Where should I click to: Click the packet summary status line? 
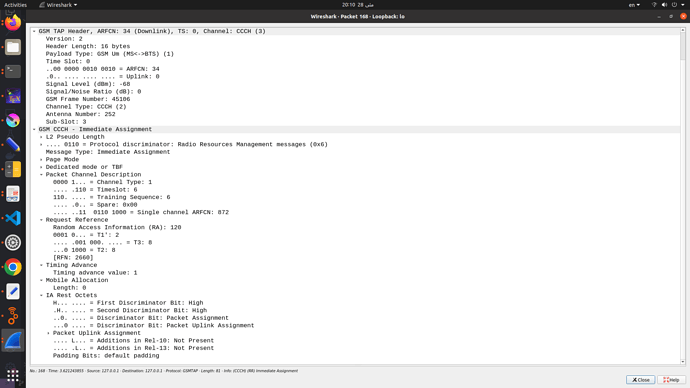164,371
